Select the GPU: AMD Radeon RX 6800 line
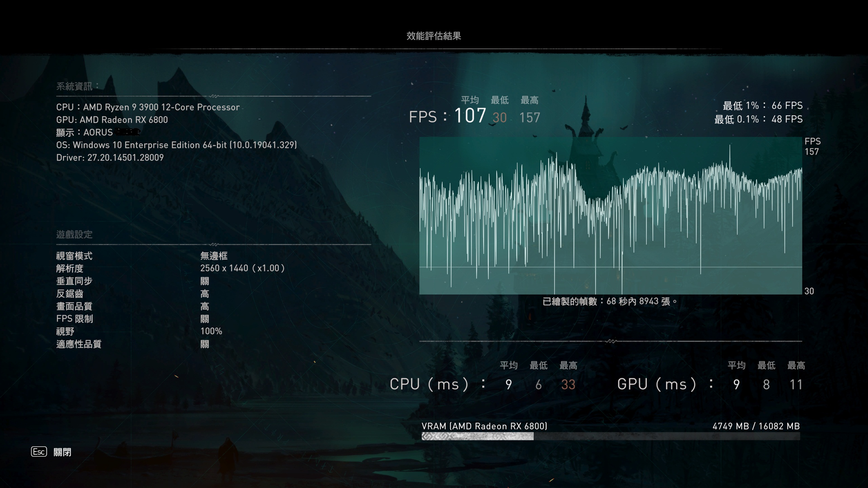 coord(112,120)
